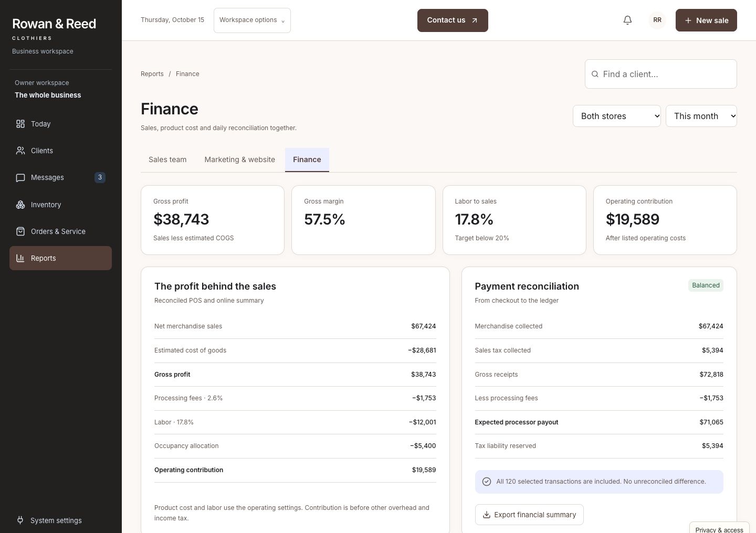Focus the Find a client search field
This screenshot has height=533, width=756.
coord(661,74)
